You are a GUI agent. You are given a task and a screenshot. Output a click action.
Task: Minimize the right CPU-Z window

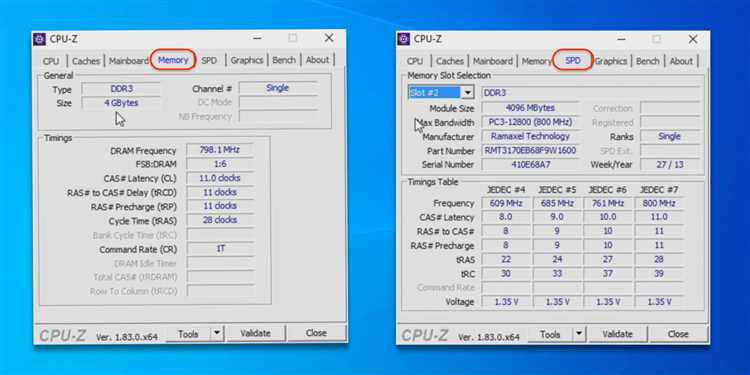tap(621, 40)
